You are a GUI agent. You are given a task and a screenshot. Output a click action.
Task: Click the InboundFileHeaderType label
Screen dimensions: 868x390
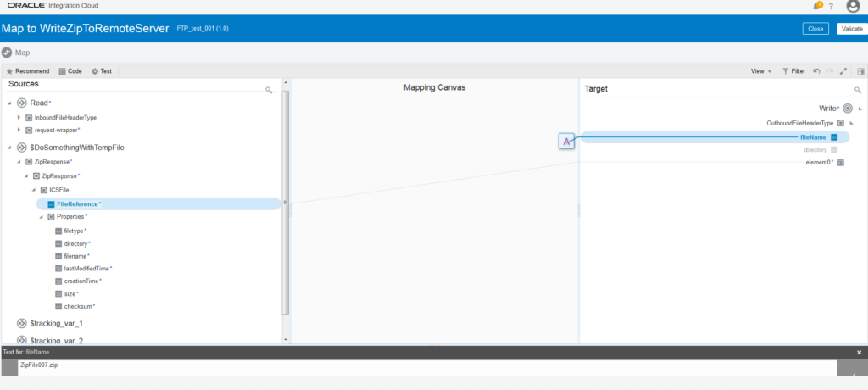coord(66,118)
